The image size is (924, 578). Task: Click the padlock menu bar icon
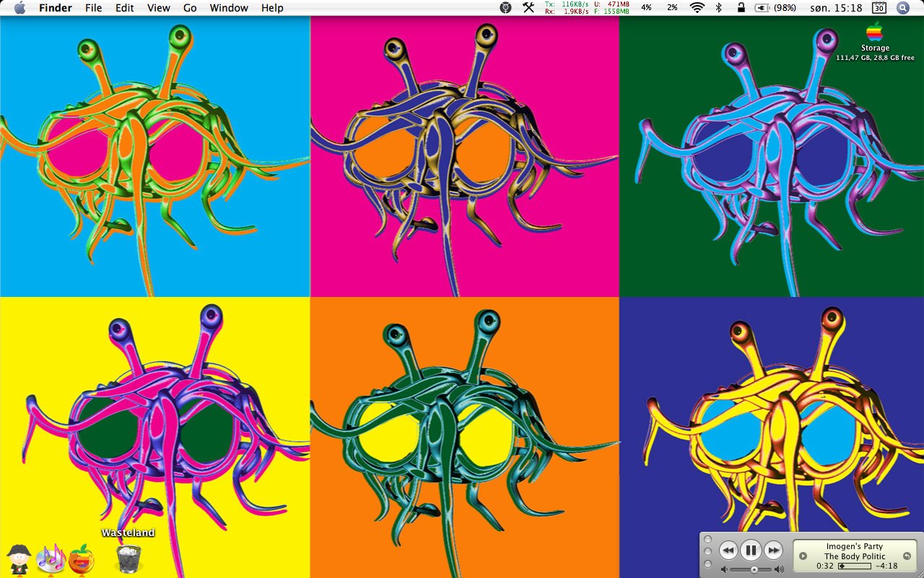click(741, 8)
